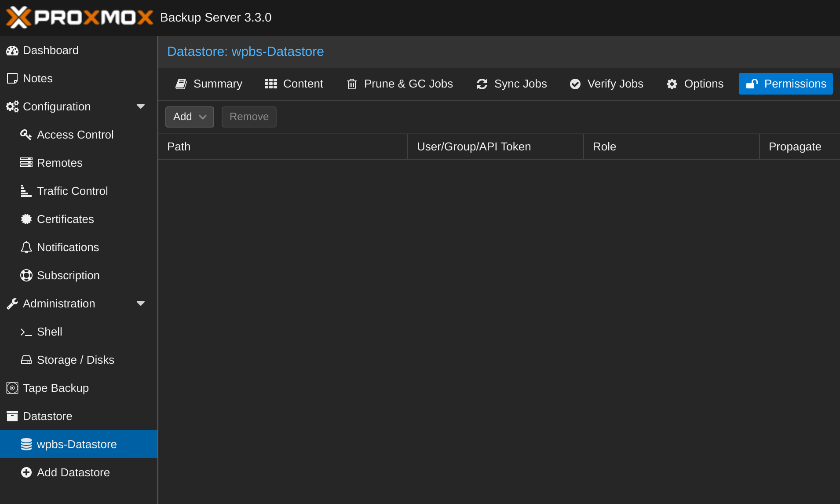Open the Certificates page
Screen dimensions: 840x504
pos(79,219)
